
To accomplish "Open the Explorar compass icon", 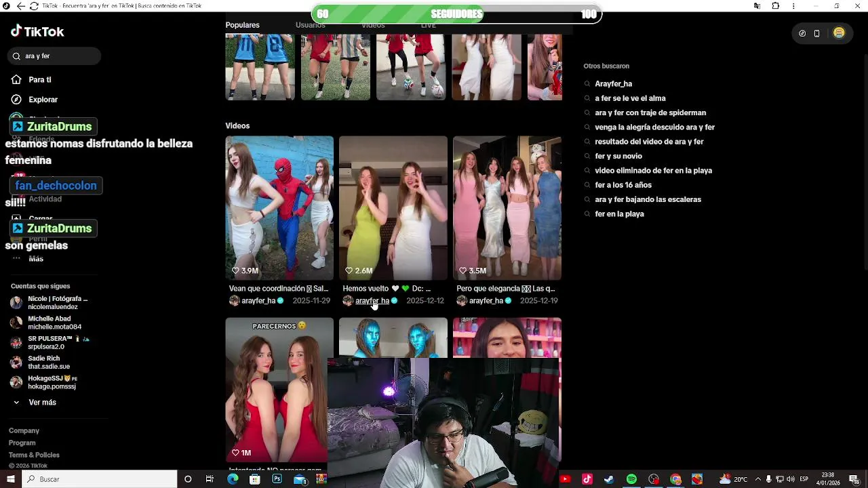I will [x=16, y=100].
